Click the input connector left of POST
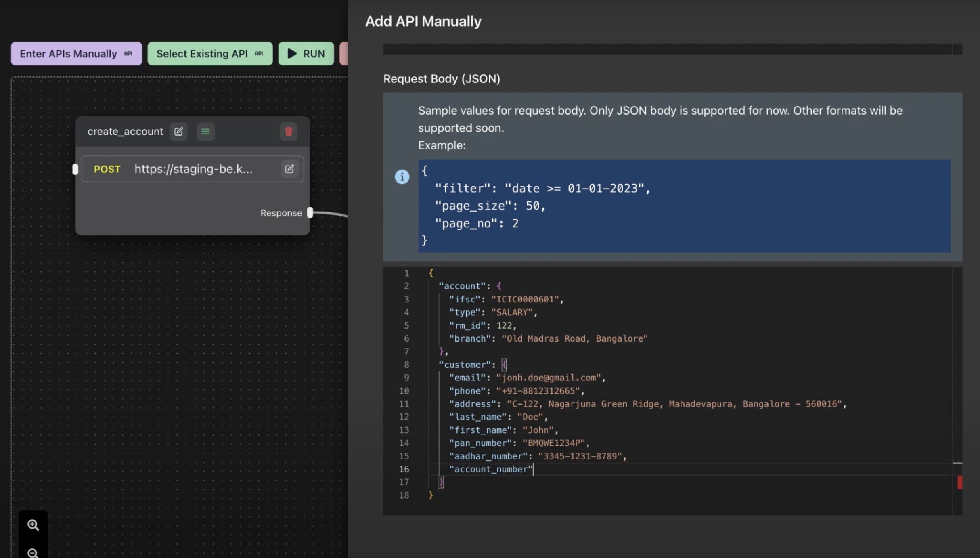Screen dimensions: 980x558 click(75, 169)
